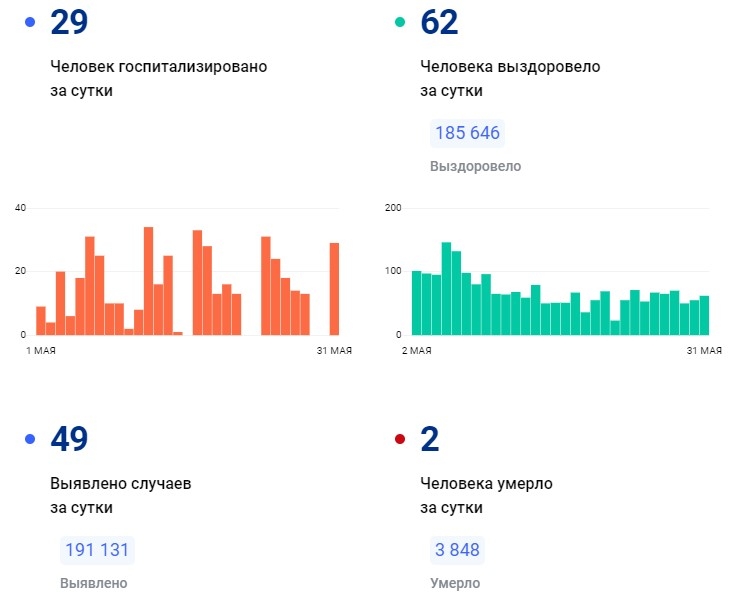740x598 pixels.
Task: Click the teal dot beside number 62
Action: coord(401,22)
